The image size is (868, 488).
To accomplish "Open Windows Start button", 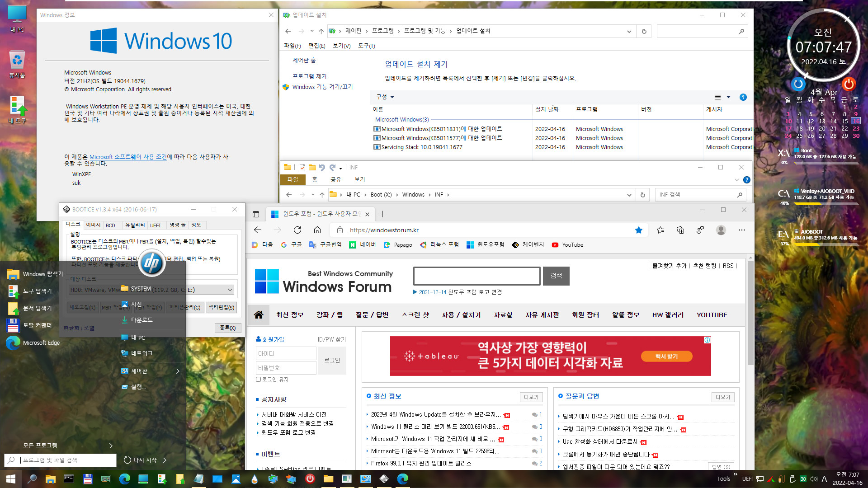I will [x=11, y=479].
